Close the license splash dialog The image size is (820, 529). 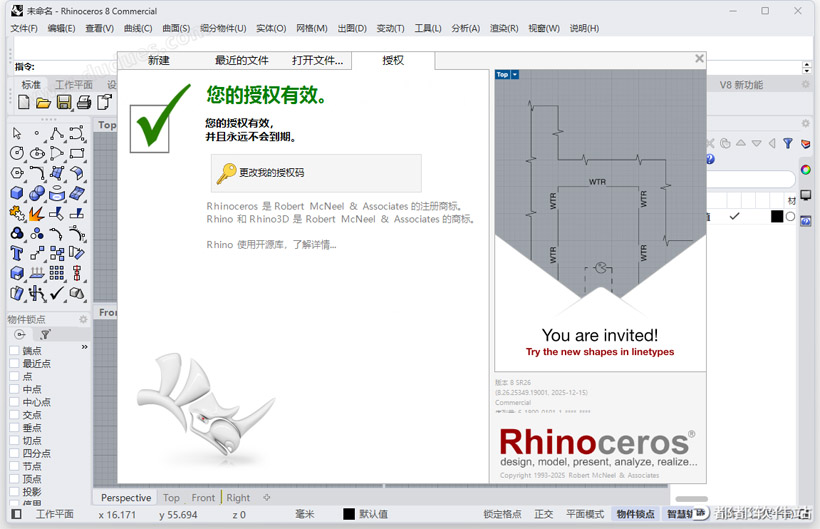699,59
